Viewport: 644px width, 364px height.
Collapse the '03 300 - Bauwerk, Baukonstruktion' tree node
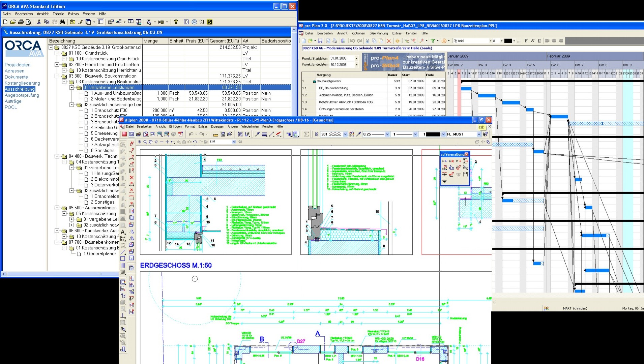coord(57,76)
